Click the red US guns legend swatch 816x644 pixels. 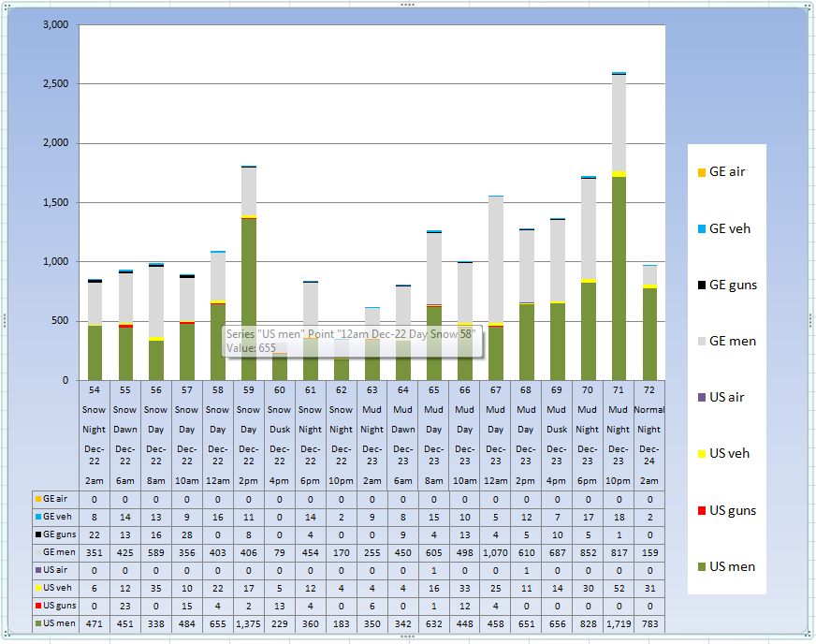coord(702,510)
